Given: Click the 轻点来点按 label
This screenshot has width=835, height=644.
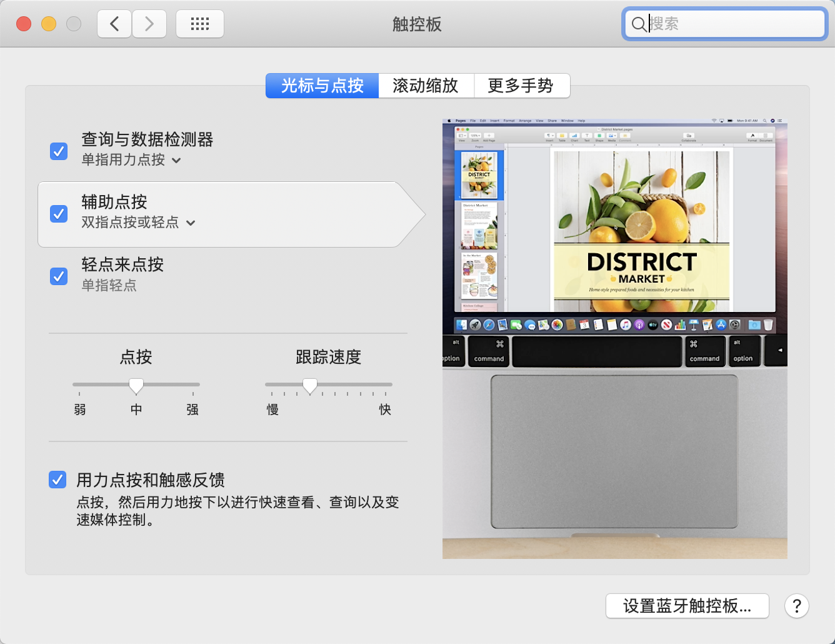Looking at the screenshot, I should click(122, 264).
